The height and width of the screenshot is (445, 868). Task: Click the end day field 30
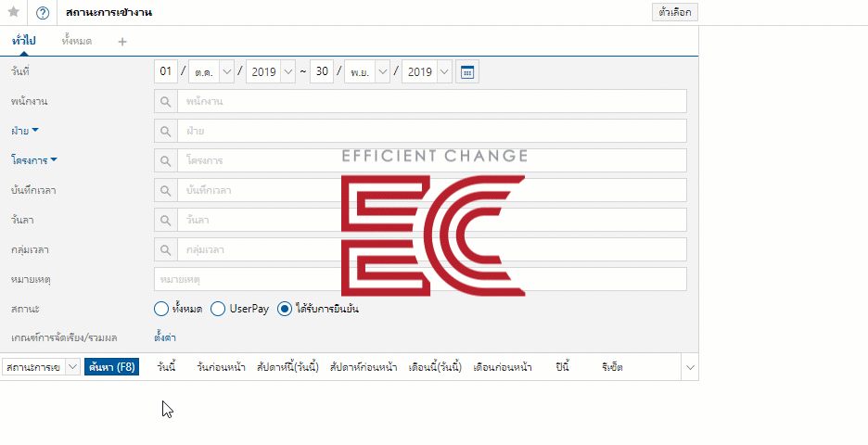point(322,71)
